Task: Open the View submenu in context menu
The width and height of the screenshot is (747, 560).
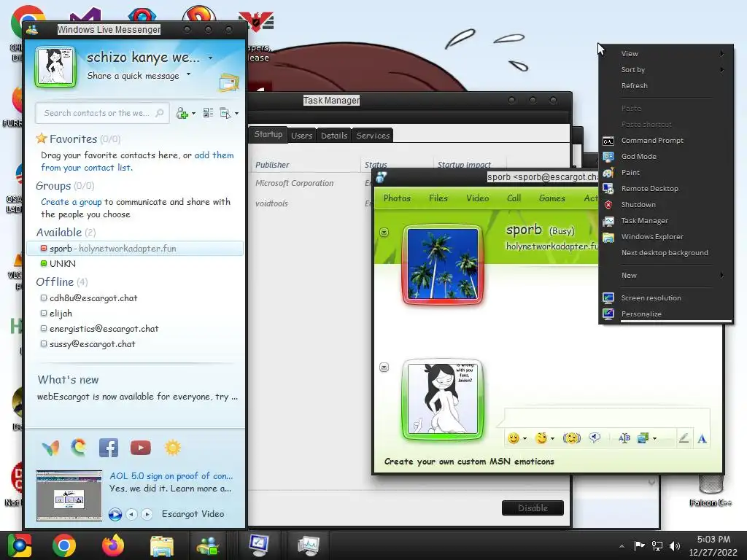Action: coord(665,54)
